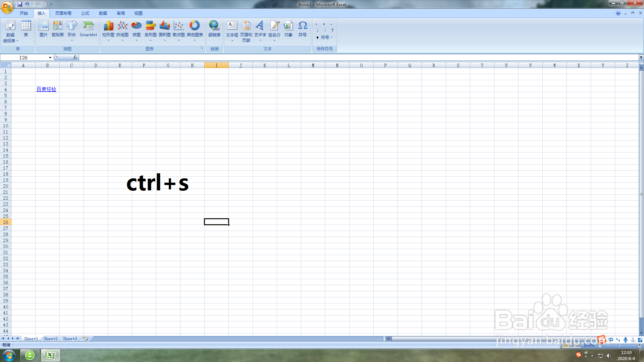
Task: Follow the 百度经验 hyperlink in the worksheet
Action: [x=46, y=89]
